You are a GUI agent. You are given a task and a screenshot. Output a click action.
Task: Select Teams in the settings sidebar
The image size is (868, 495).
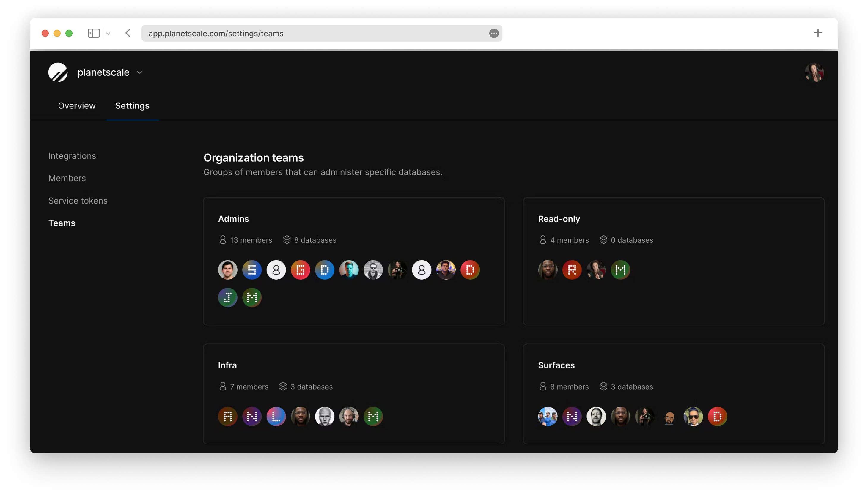click(x=62, y=223)
